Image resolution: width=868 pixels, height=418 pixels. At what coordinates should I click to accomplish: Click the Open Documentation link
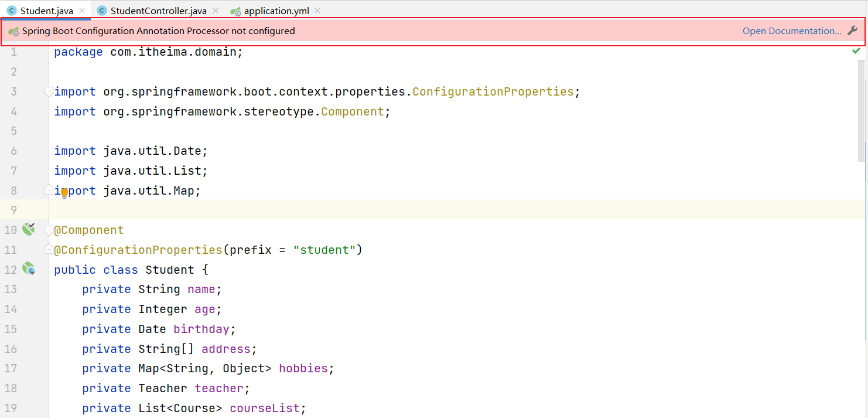point(792,31)
